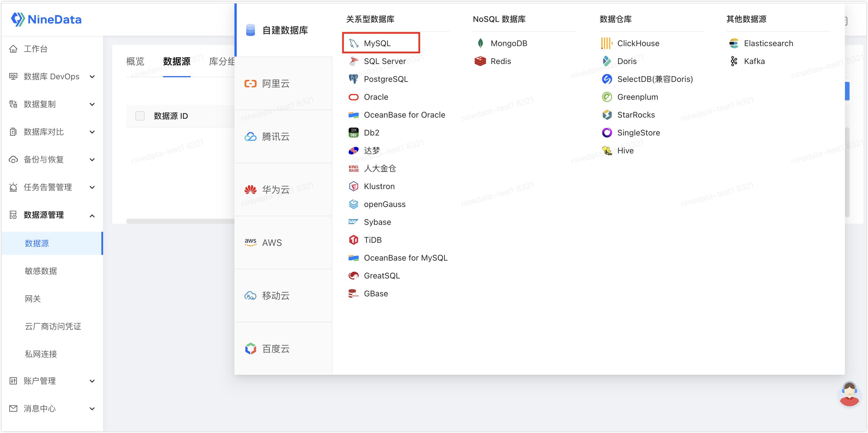868x433 pixels.
Task: Open 敏感数据 in the sidebar
Action: [x=41, y=271]
